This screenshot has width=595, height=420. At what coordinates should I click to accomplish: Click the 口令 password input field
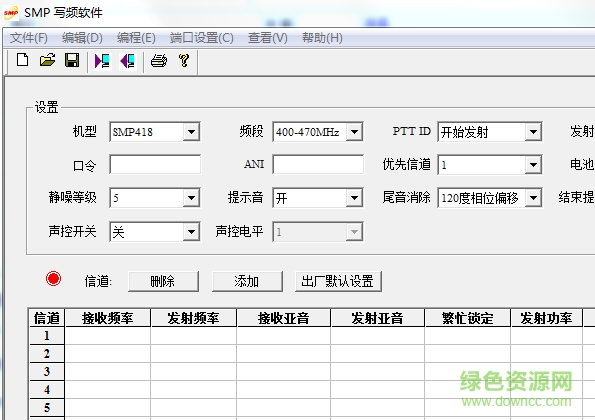pos(155,164)
